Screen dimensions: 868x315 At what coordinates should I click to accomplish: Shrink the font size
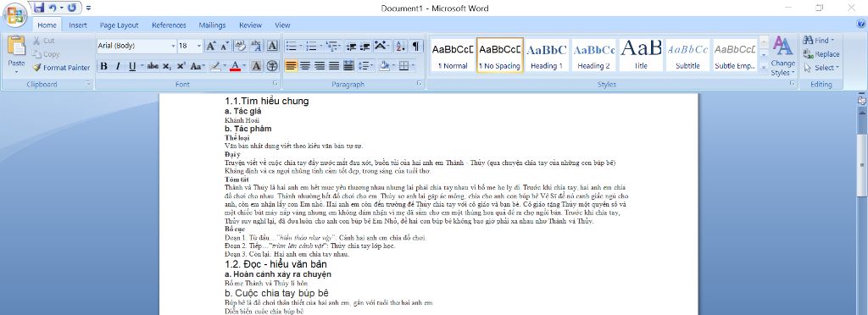(224, 46)
